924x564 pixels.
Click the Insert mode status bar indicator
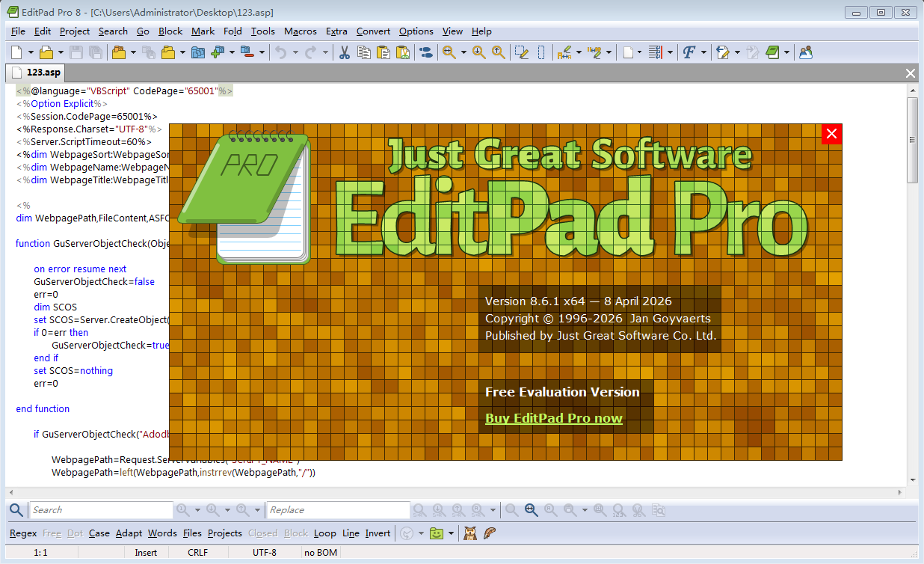tap(146, 553)
